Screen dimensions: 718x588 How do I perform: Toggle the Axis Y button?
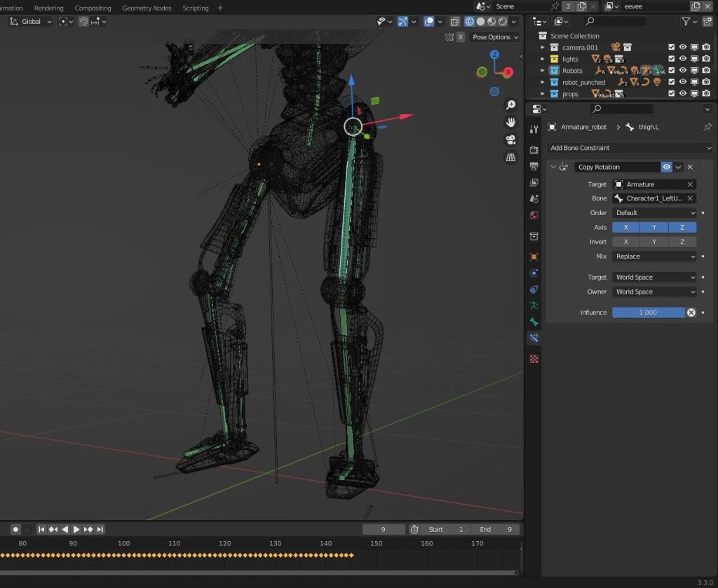coord(654,227)
